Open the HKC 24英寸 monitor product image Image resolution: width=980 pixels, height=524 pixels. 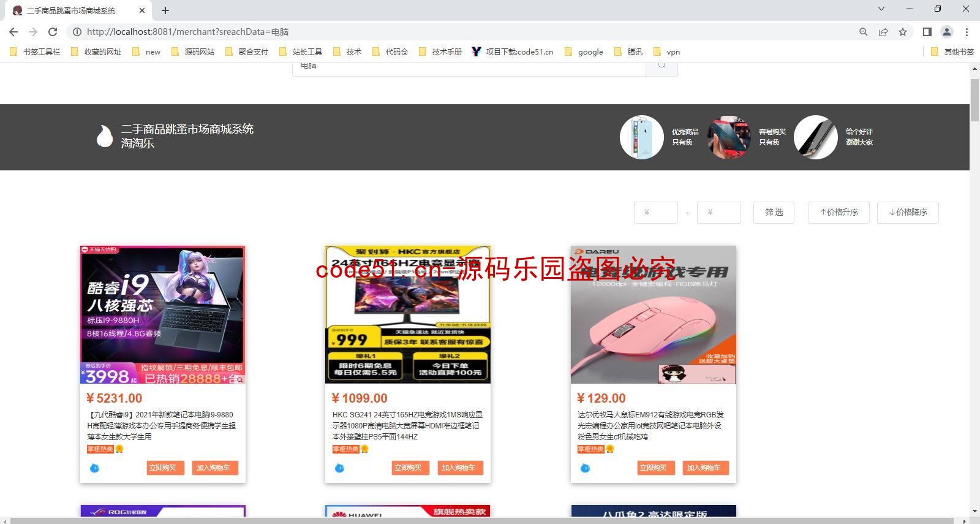(408, 315)
